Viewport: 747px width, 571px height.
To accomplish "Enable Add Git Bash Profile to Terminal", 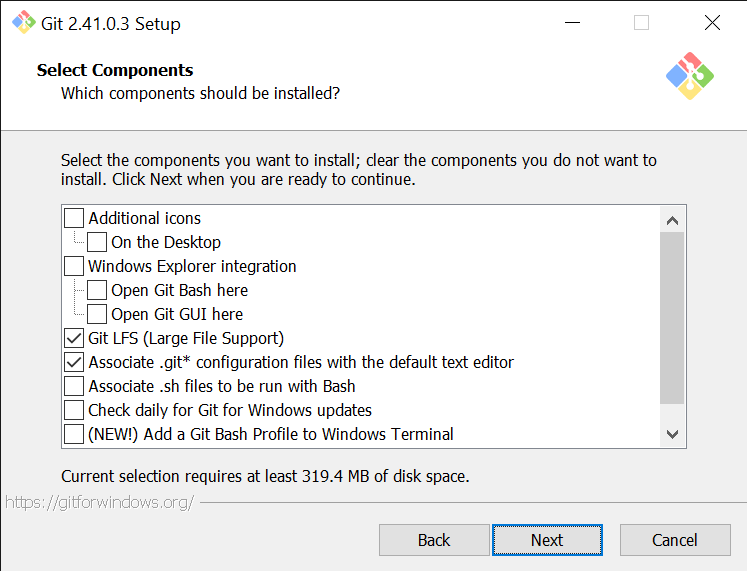I will coord(74,434).
